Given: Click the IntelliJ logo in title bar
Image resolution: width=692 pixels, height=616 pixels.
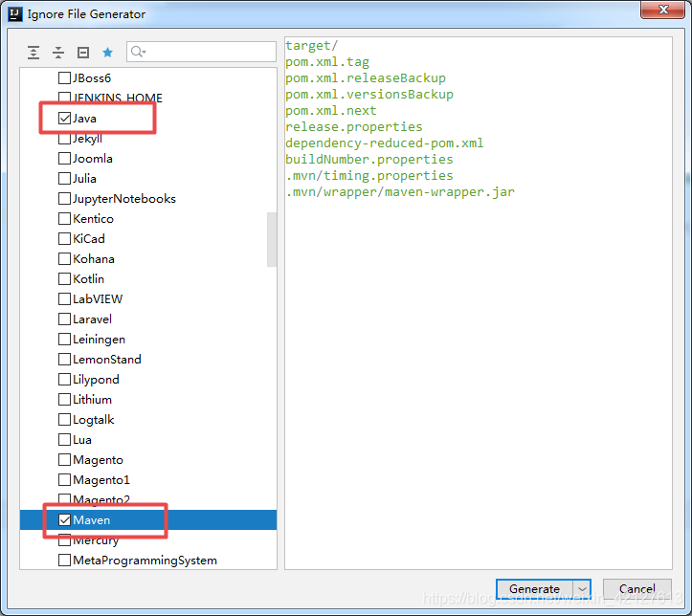Looking at the screenshot, I should [15, 14].
